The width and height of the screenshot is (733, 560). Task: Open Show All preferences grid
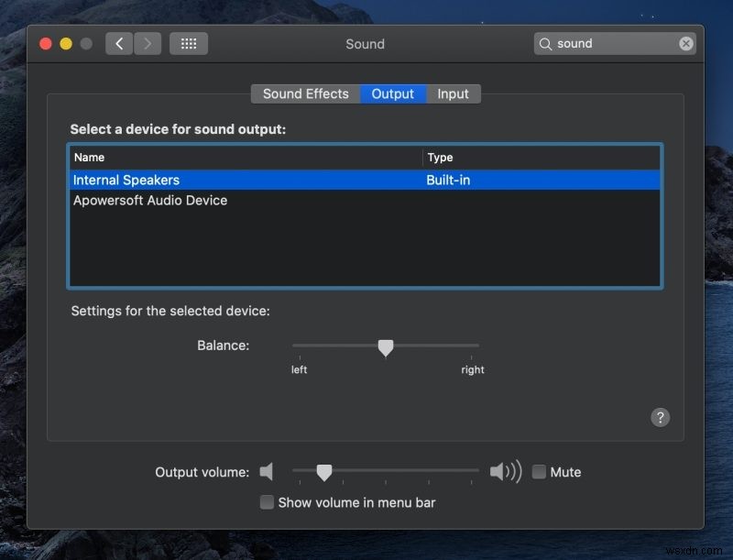pyautogui.click(x=189, y=43)
